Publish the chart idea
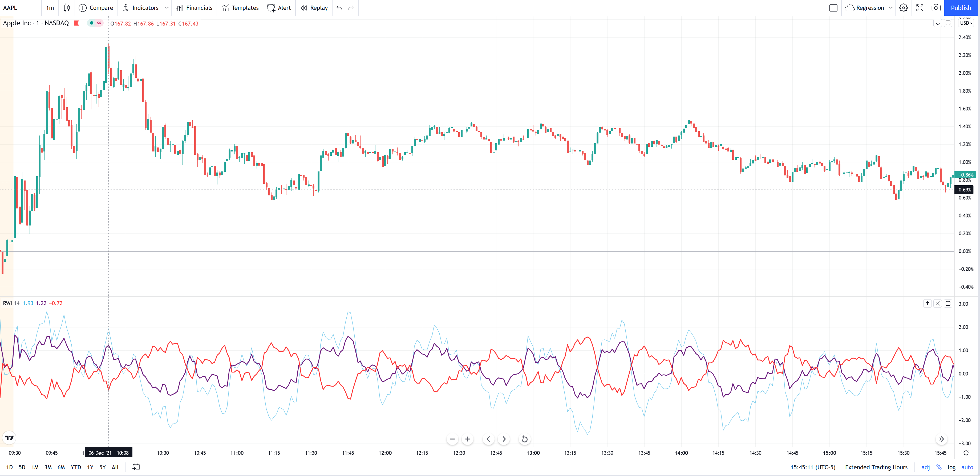This screenshot has height=476, width=980. pyautogui.click(x=961, y=8)
